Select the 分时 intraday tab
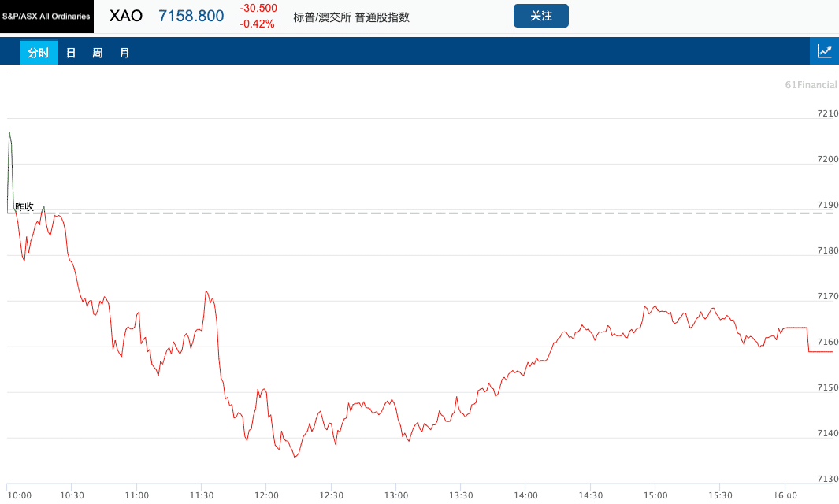This screenshot has height=504, width=839. coord(39,53)
